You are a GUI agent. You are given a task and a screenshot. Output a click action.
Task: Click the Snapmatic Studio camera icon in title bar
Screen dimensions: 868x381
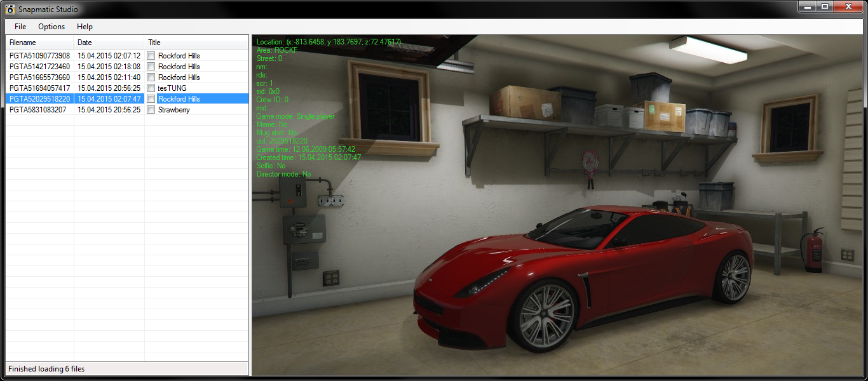10,9
